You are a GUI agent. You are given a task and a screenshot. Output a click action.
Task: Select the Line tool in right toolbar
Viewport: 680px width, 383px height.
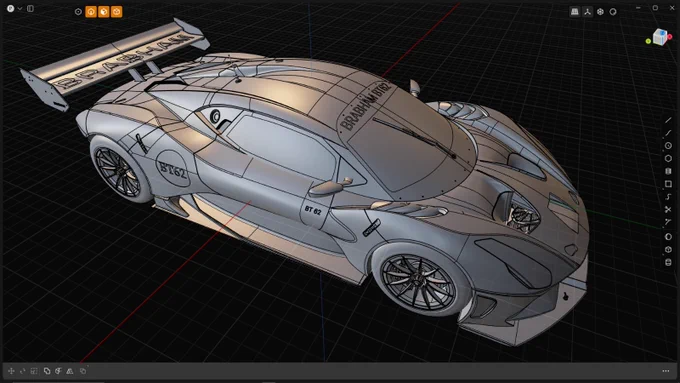click(x=668, y=120)
